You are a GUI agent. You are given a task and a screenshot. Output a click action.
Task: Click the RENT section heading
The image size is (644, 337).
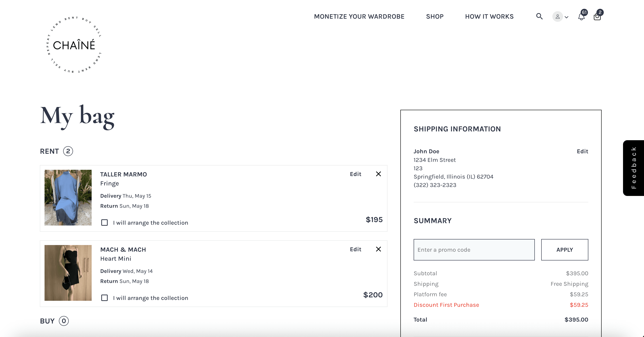click(x=49, y=151)
